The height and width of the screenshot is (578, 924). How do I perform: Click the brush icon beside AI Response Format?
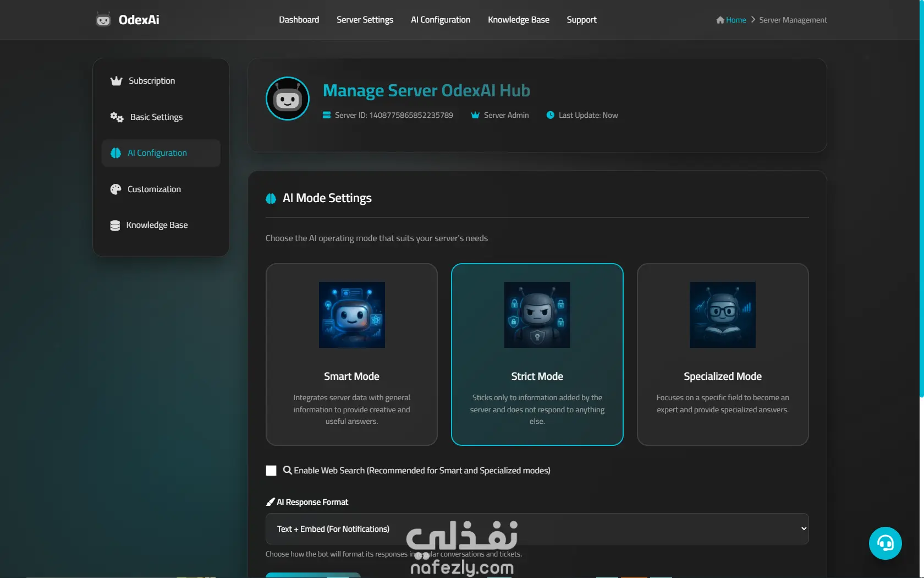click(x=270, y=502)
